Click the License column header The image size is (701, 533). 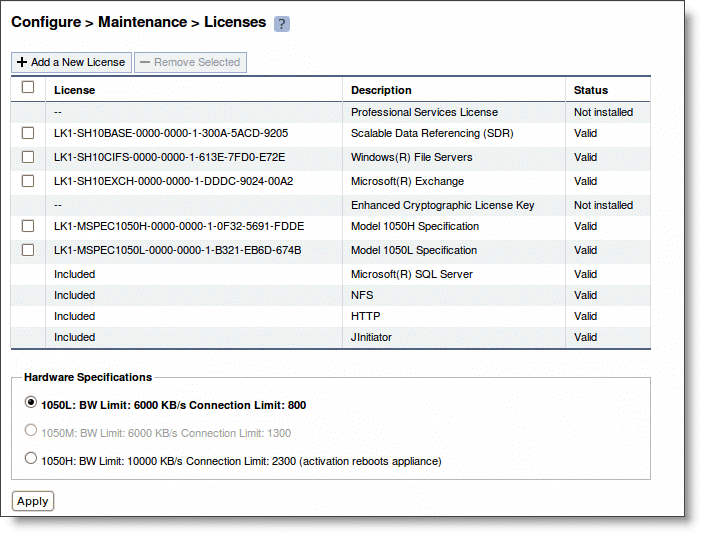pyautogui.click(x=75, y=90)
